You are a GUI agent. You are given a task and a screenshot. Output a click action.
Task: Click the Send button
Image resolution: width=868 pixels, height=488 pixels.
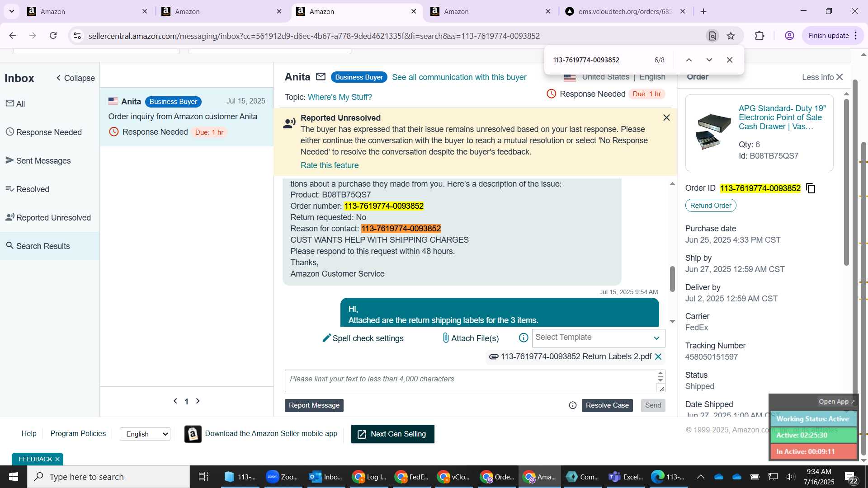[653, 405]
